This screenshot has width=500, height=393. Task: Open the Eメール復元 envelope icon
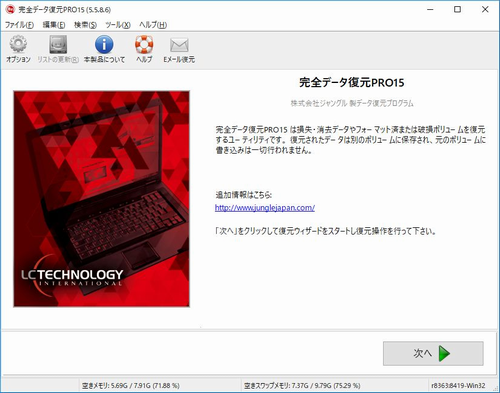click(179, 45)
